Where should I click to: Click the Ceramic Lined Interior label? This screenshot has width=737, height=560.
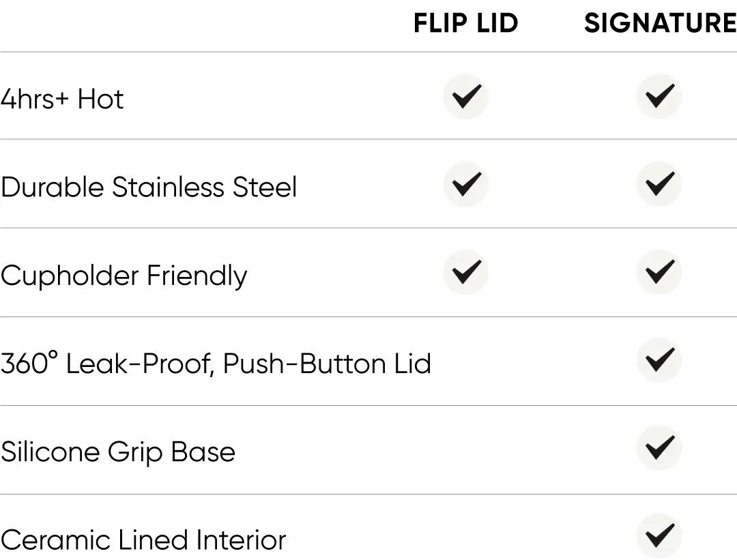coord(143,540)
